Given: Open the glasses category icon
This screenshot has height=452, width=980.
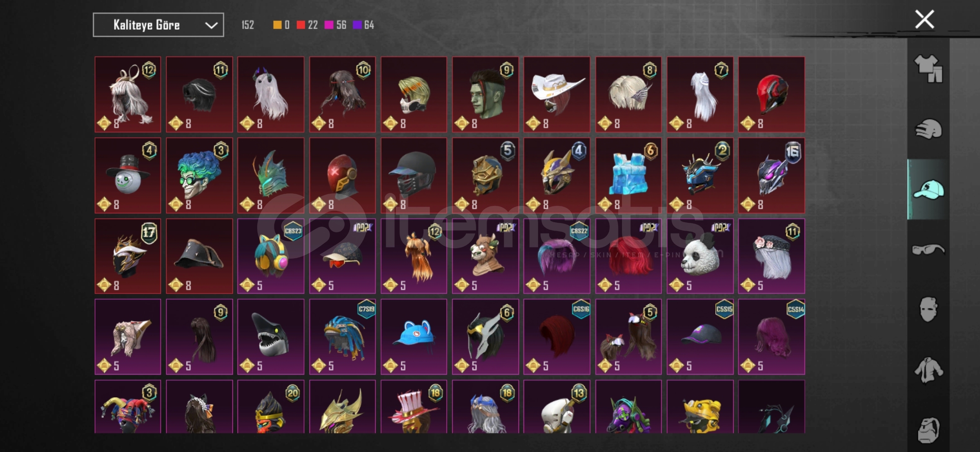Looking at the screenshot, I should pos(928,250).
